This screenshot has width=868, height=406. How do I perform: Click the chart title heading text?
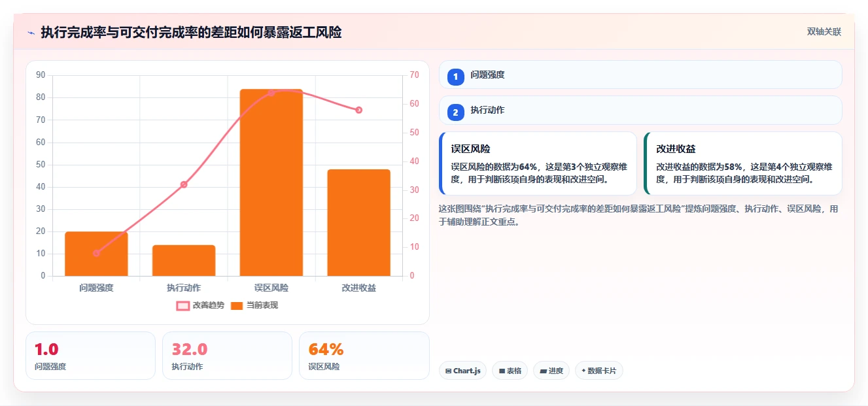tap(191, 32)
